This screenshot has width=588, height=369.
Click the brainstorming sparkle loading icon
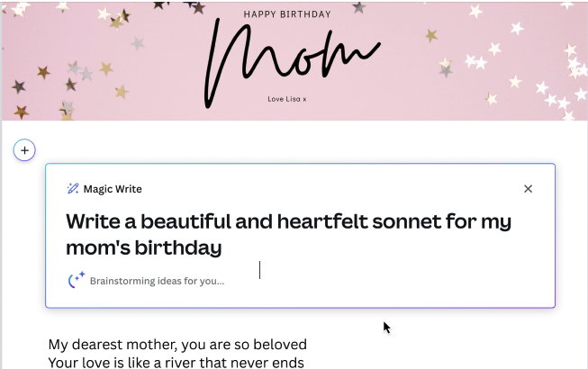tap(77, 280)
